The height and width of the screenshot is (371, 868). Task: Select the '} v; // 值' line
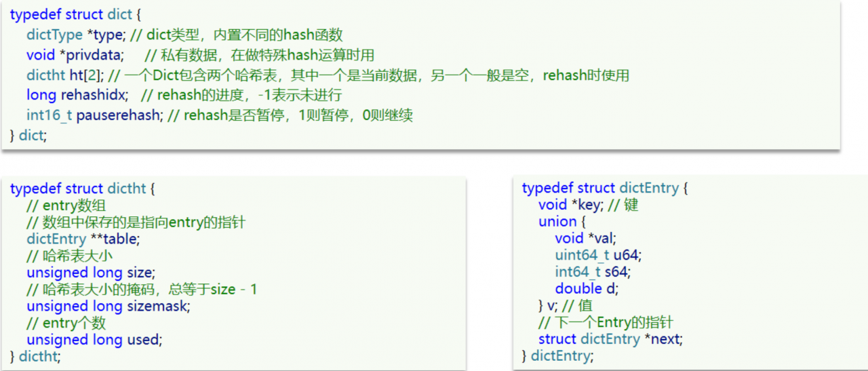tap(566, 305)
